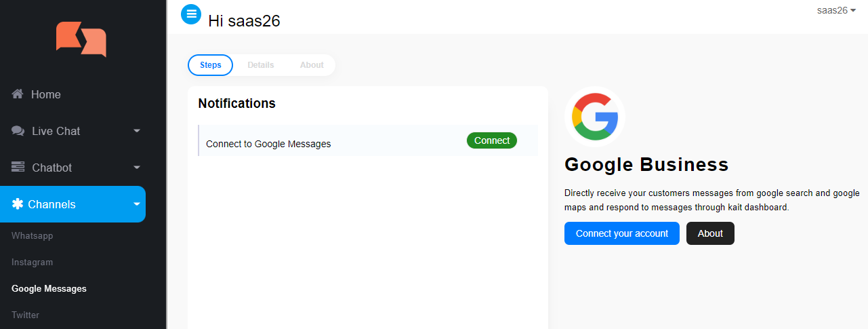Screen dimensions: 868x329
Task: Click the Home house icon
Action: [x=18, y=94]
